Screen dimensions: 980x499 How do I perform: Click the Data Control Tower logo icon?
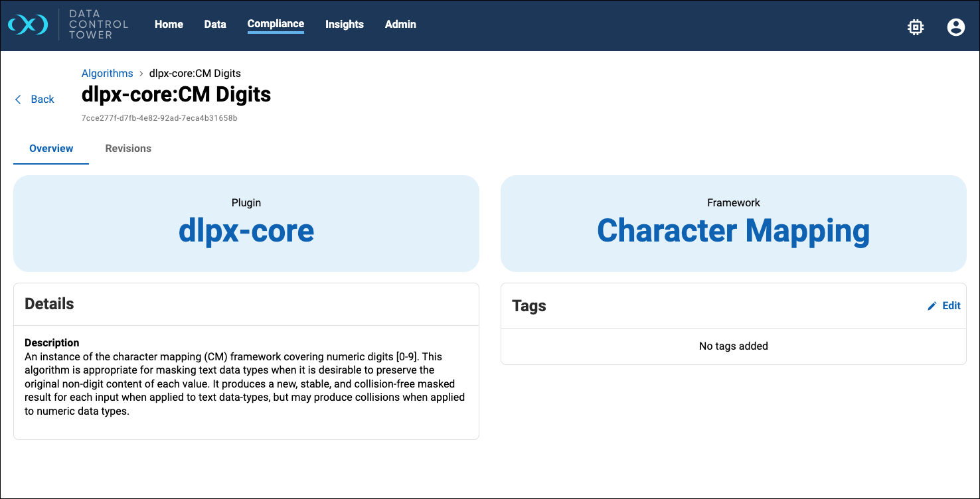point(28,25)
